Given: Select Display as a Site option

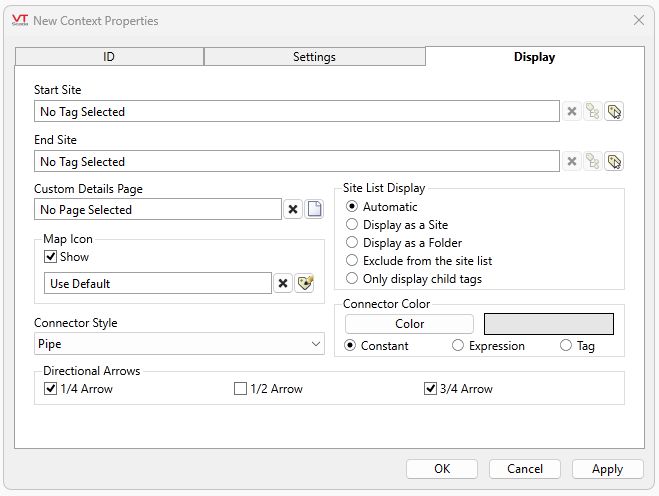Looking at the screenshot, I should [x=352, y=224].
